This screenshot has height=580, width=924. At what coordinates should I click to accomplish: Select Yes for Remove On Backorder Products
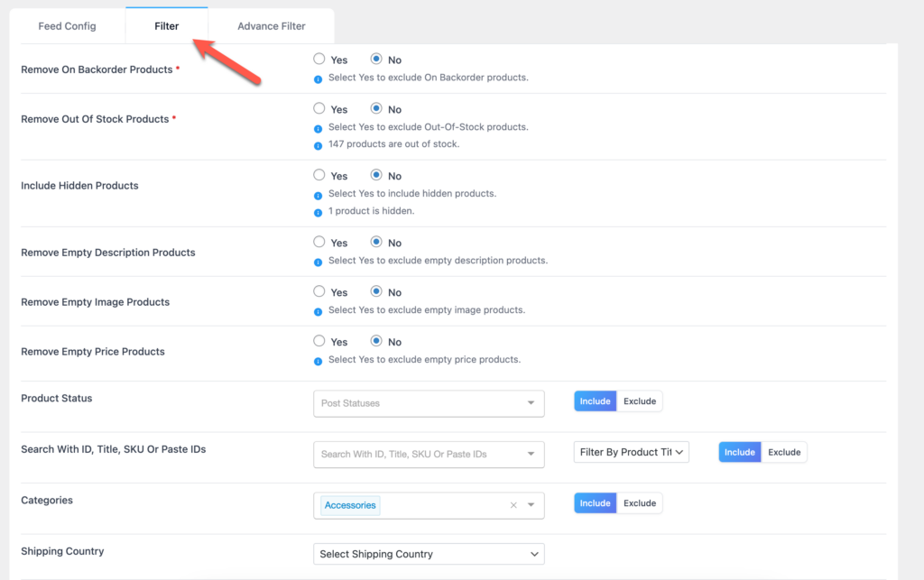click(319, 60)
